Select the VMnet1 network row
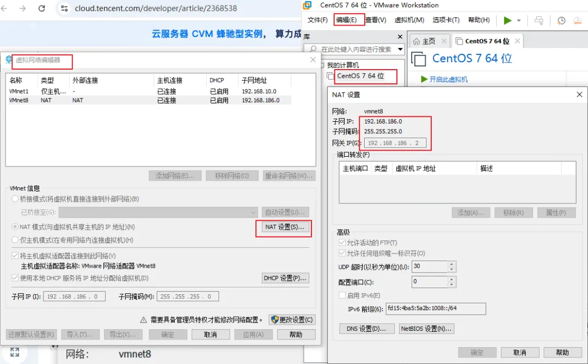Screen dimensions: 588x364 (149, 91)
